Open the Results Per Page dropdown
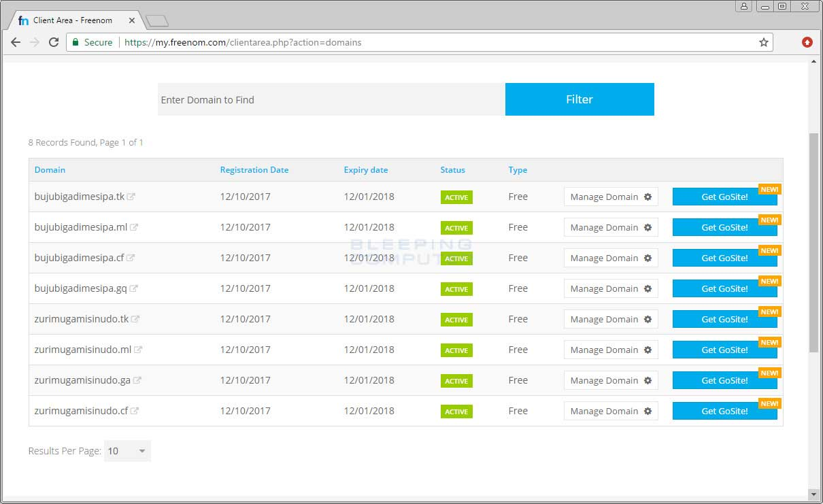The height and width of the screenshot is (504, 823). [x=127, y=450]
